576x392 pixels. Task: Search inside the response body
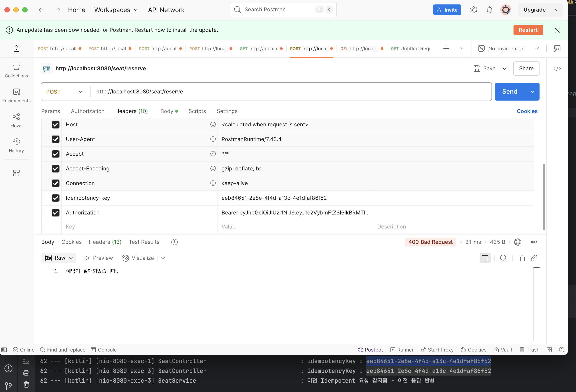tap(503, 258)
